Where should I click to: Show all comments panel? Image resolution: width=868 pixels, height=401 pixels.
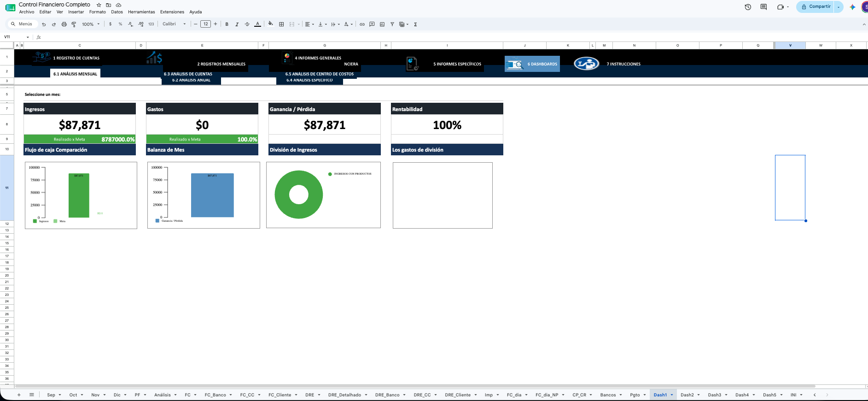(x=763, y=7)
